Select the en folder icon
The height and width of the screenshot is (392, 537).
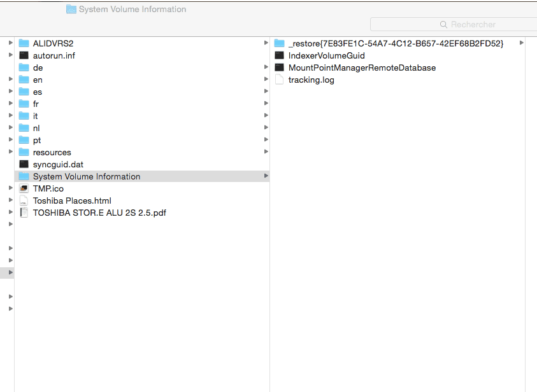coord(24,80)
